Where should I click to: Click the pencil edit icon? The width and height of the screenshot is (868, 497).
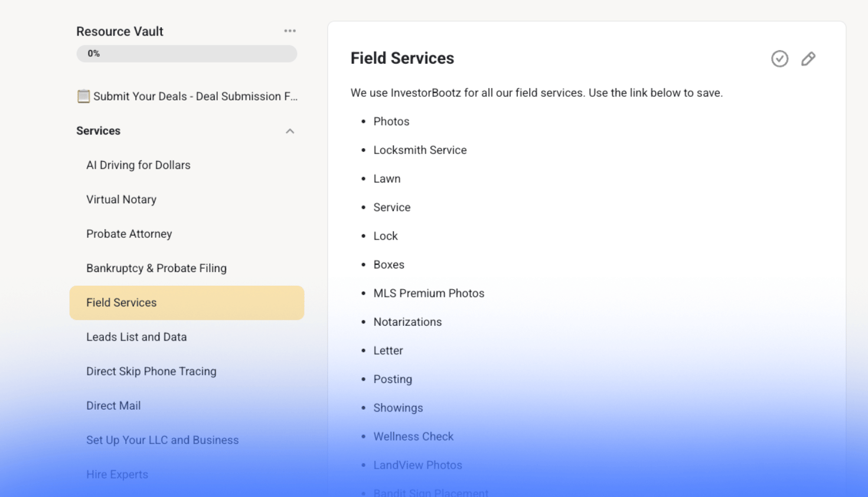(808, 58)
